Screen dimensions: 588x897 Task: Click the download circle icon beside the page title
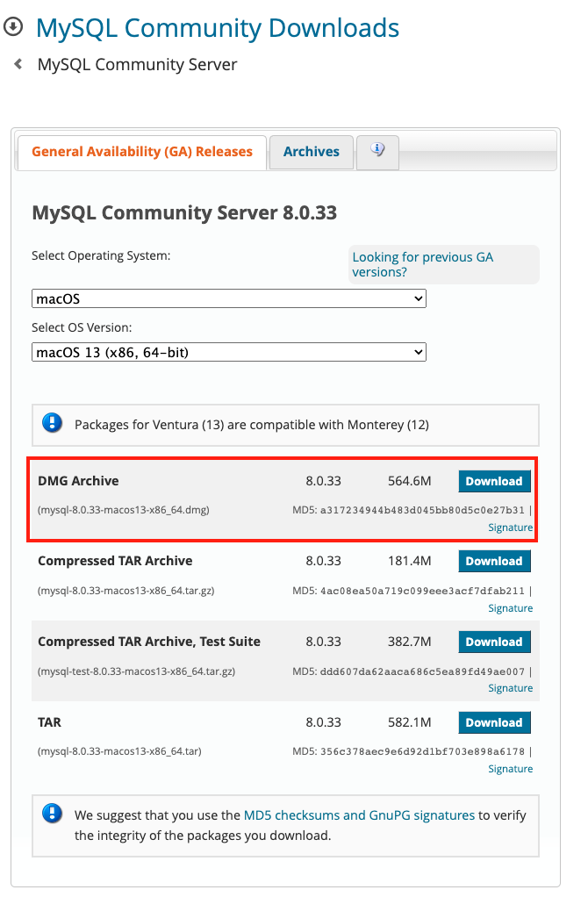12,26
